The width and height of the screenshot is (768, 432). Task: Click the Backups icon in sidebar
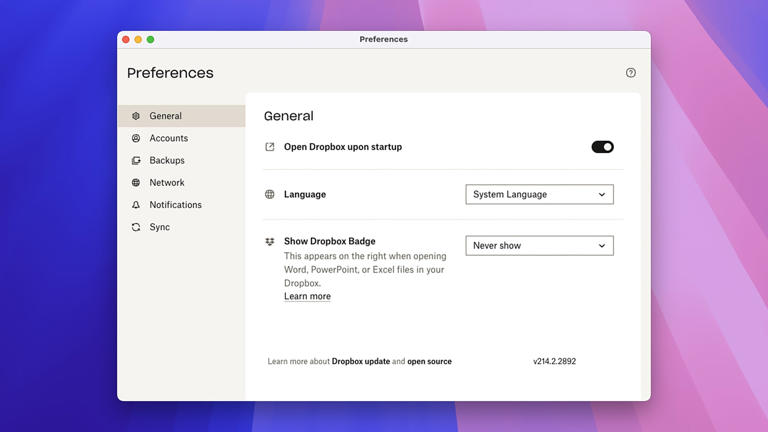(x=136, y=160)
